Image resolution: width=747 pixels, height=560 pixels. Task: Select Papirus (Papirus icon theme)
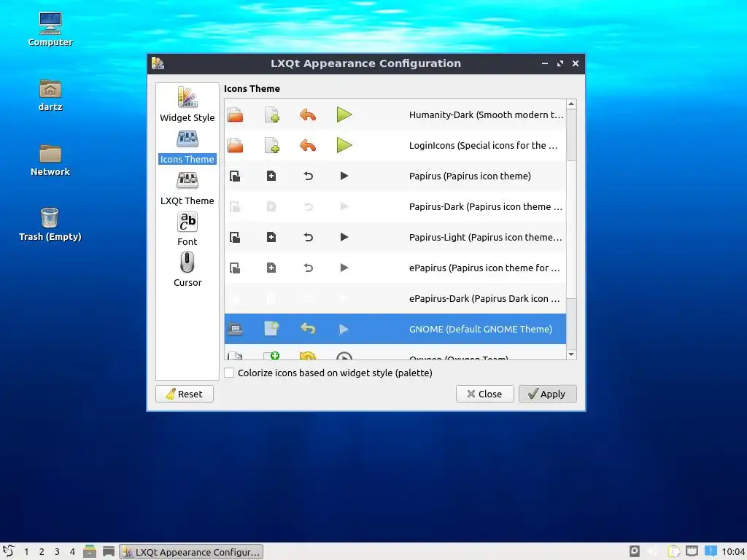pos(395,176)
